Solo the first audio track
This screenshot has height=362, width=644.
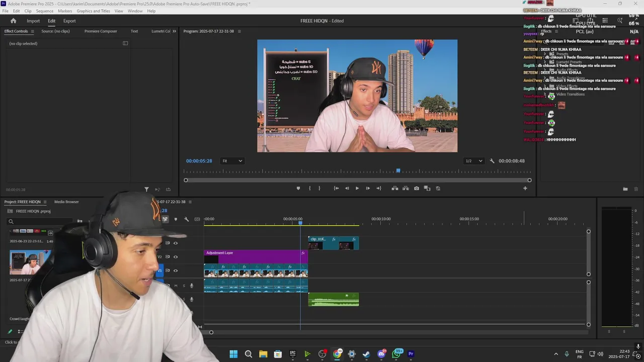[184, 286]
